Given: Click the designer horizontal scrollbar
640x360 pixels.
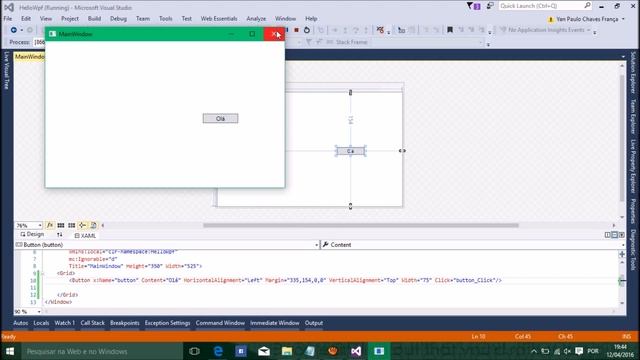Looking at the screenshot, I should tap(361, 225).
